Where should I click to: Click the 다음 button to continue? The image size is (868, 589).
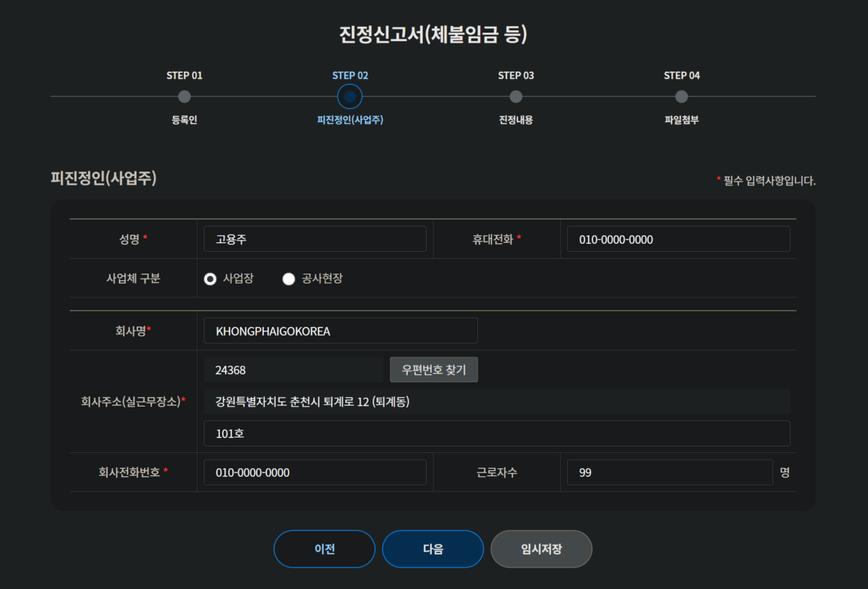pos(433,548)
